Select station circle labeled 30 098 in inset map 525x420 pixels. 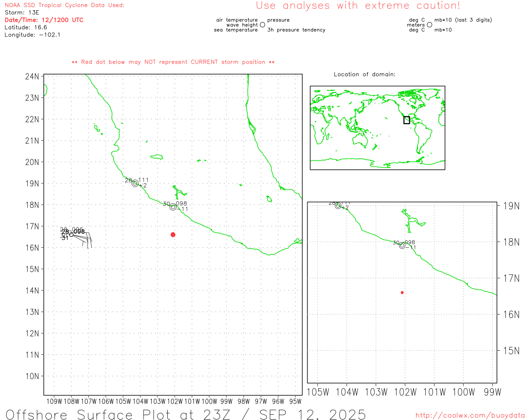tap(402, 245)
